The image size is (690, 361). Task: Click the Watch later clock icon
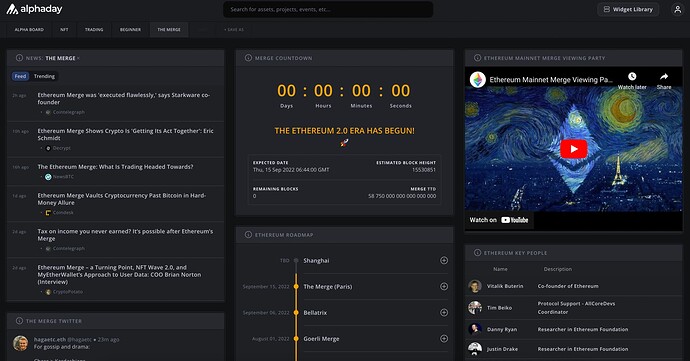coord(632,77)
